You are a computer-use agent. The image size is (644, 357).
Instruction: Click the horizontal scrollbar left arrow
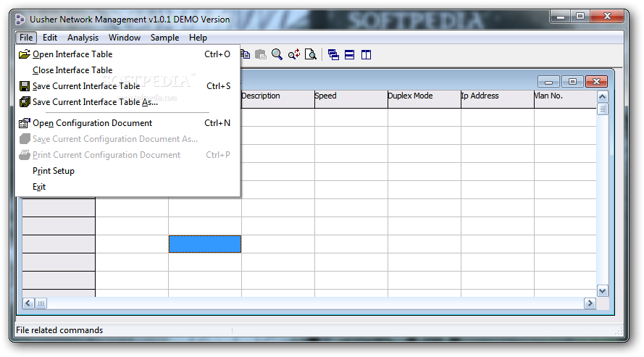click(x=28, y=303)
